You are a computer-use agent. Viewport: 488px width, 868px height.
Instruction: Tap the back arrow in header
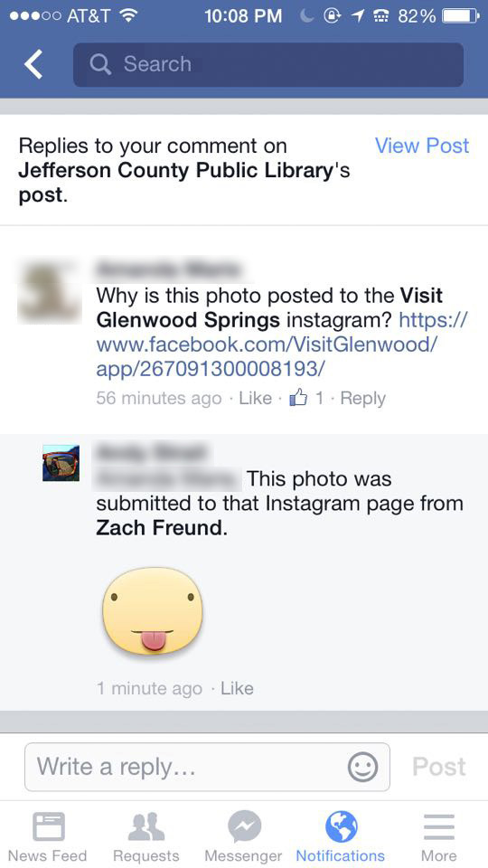33,64
